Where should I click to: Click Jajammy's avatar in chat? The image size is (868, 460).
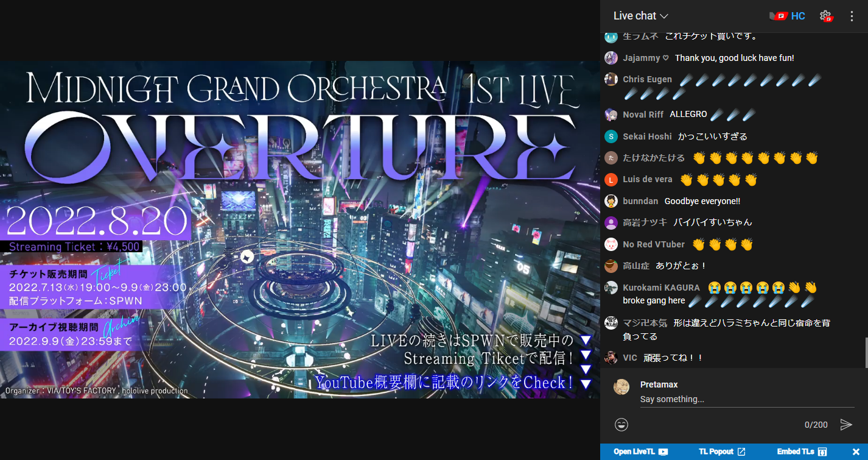[x=611, y=58]
